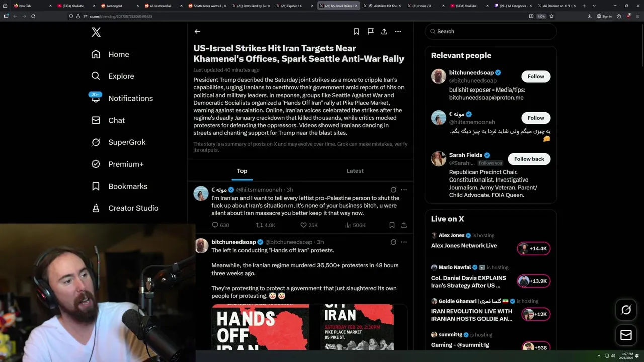
Task: Bookmark this page with the star icon
Action: 551,16
